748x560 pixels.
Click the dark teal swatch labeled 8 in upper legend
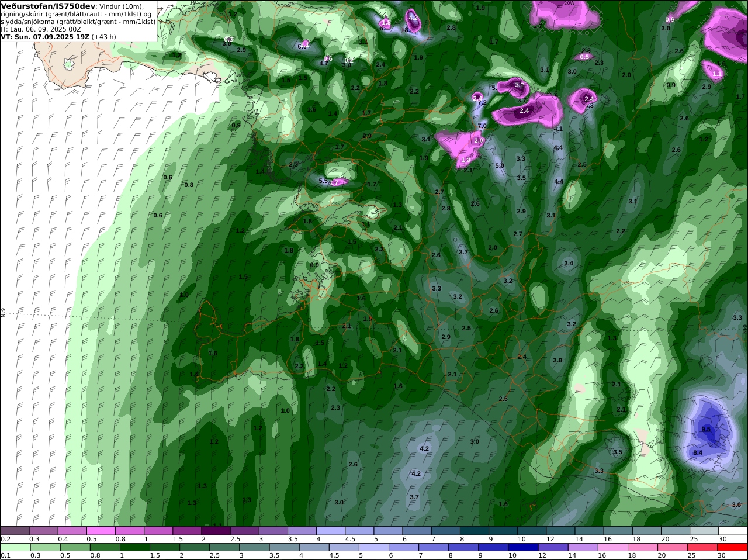coord(475,531)
